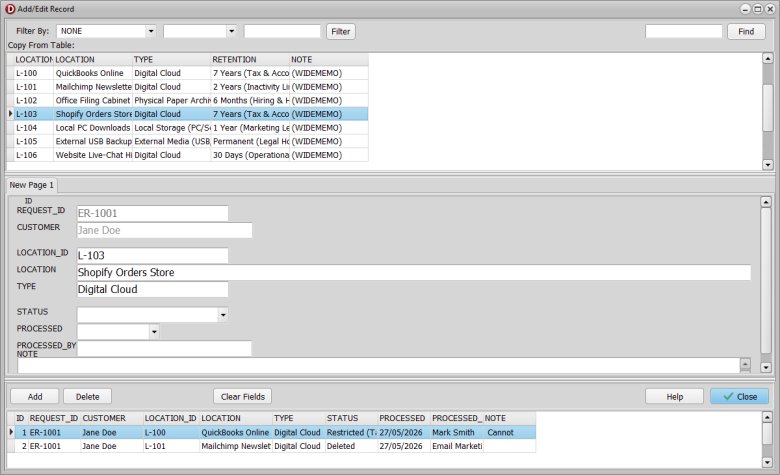
Task: Maximize the Add/Edit Record window
Action: point(757,9)
